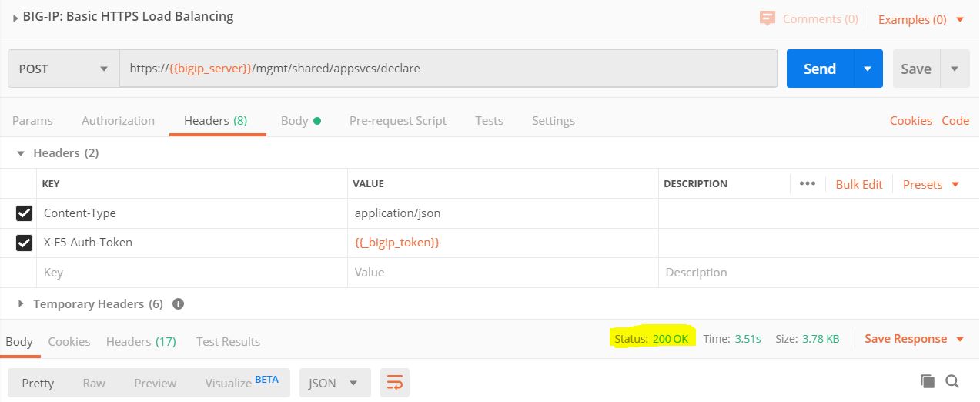Open the Examples (0) dropdown
This screenshot has height=402, width=980.
tap(921, 19)
